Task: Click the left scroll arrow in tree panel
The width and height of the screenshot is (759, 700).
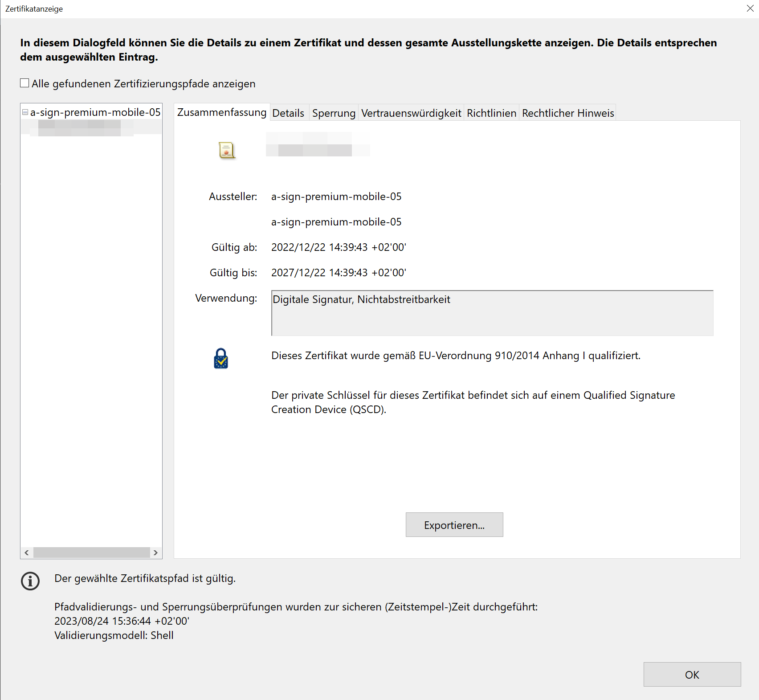Action: click(27, 553)
